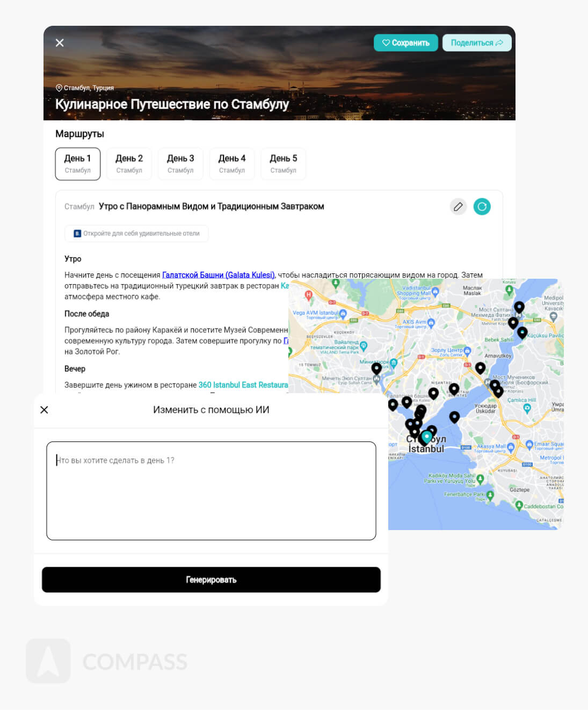Go to the День 4 tab
The height and width of the screenshot is (710, 588).
[232, 164]
